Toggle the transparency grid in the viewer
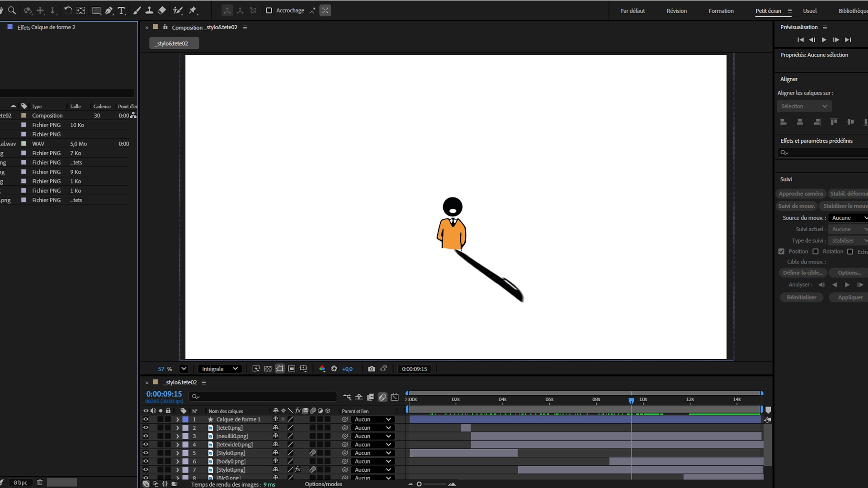 coord(268,369)
